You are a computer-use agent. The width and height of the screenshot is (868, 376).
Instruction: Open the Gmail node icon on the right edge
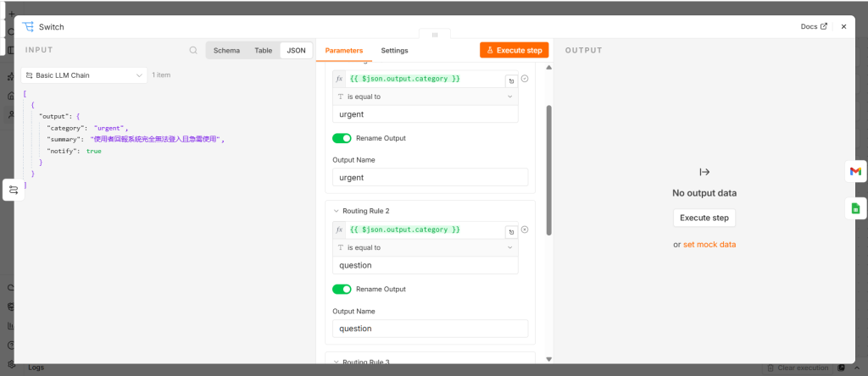pos(856,171)
